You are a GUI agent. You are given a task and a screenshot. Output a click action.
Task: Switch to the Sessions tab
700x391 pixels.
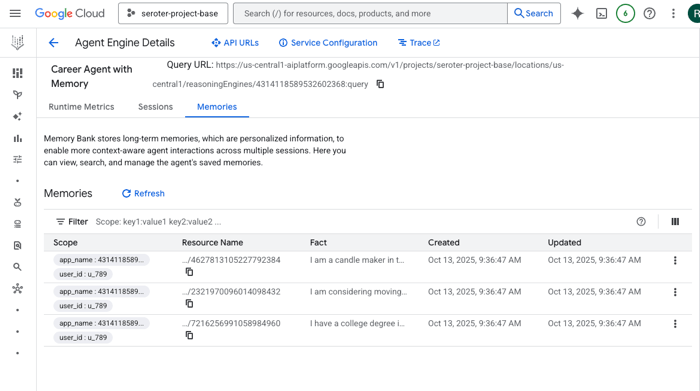[155, 107]
